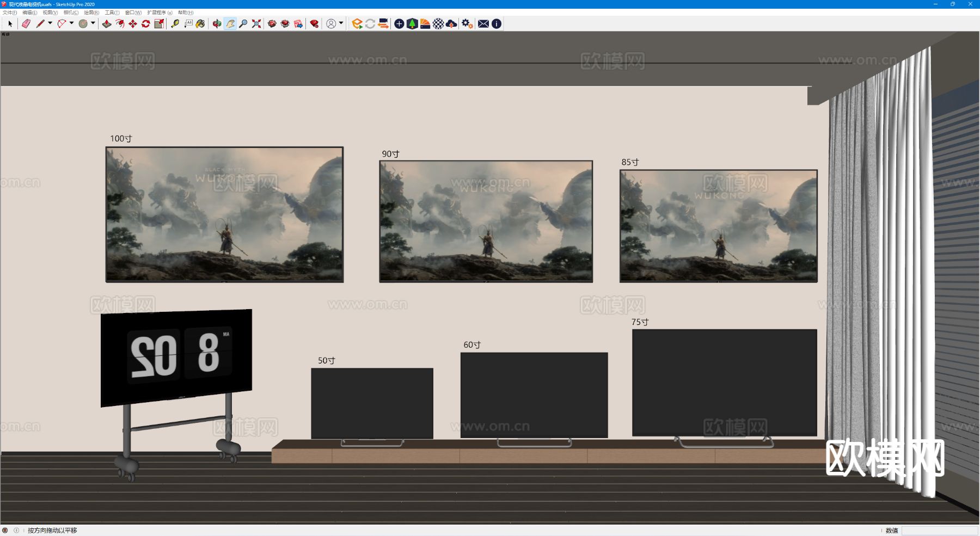Open the Arc tool dropdown arrow

pos(71,23)
